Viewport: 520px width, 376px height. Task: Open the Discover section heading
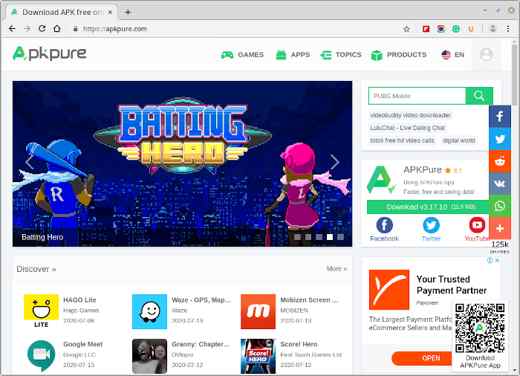[36, 269]
